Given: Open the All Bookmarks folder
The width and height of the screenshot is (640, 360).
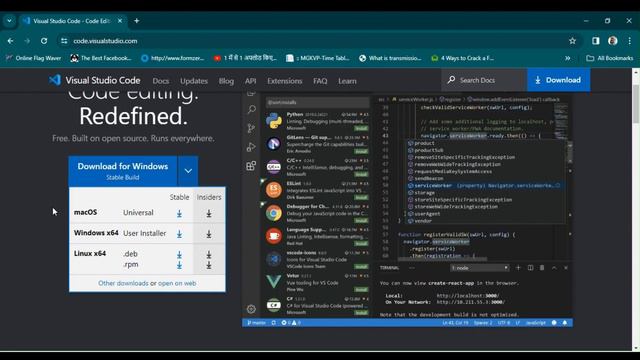Looking at the screenshot, I should (x=610, y=58).
